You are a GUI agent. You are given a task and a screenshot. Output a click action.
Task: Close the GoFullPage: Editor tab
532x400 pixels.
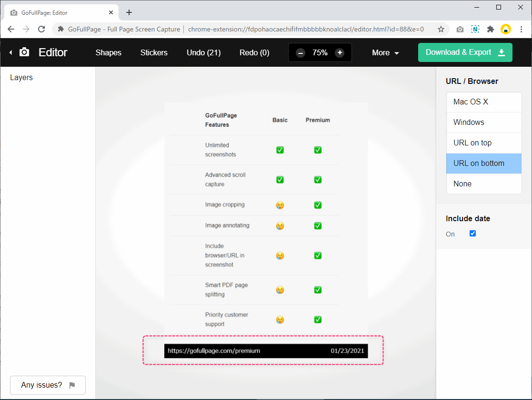tap(110, 12)
